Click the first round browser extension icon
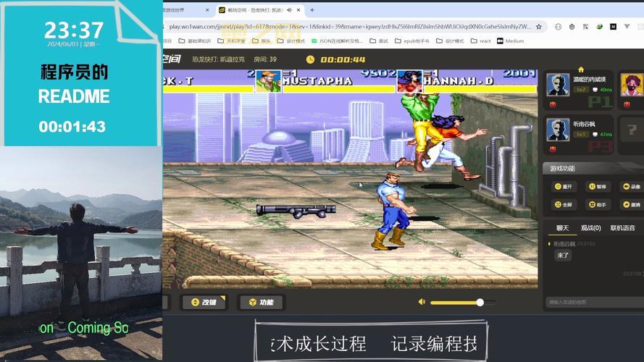The height and width of the screenshot is (362, 644). 559,27
